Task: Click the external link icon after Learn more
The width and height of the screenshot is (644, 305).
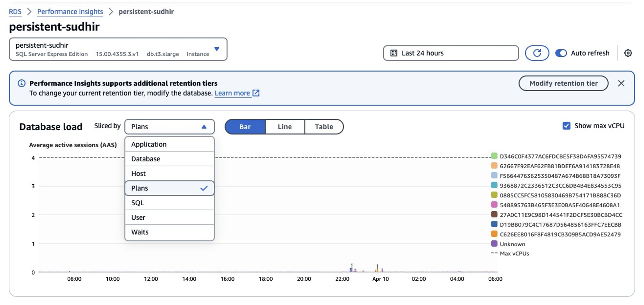Action: click(256, 93)
